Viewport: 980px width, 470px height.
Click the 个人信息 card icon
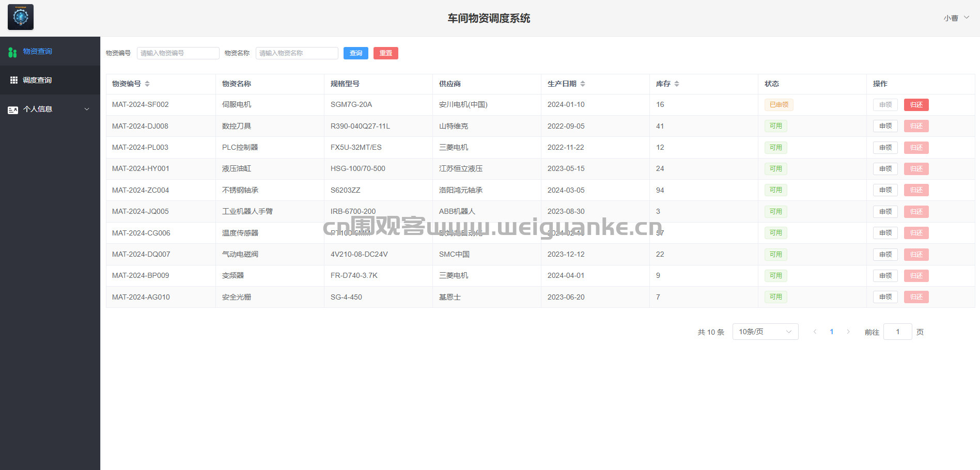(x=13, y=109)
